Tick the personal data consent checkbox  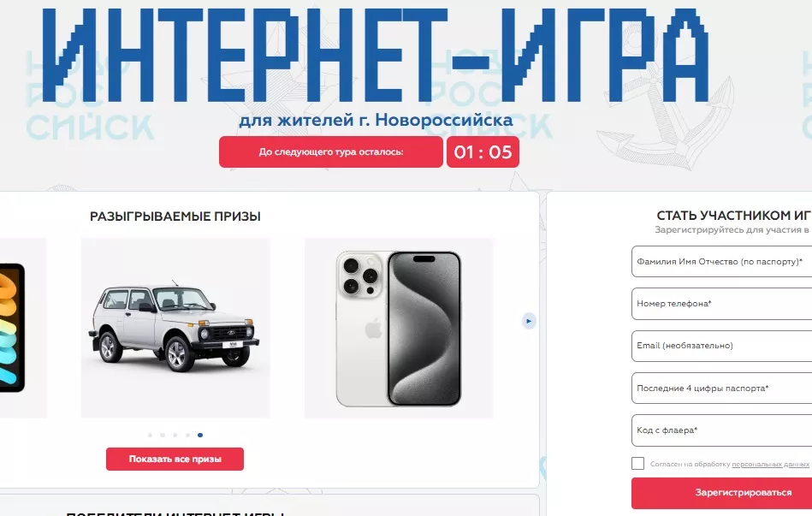click(638, 463)
